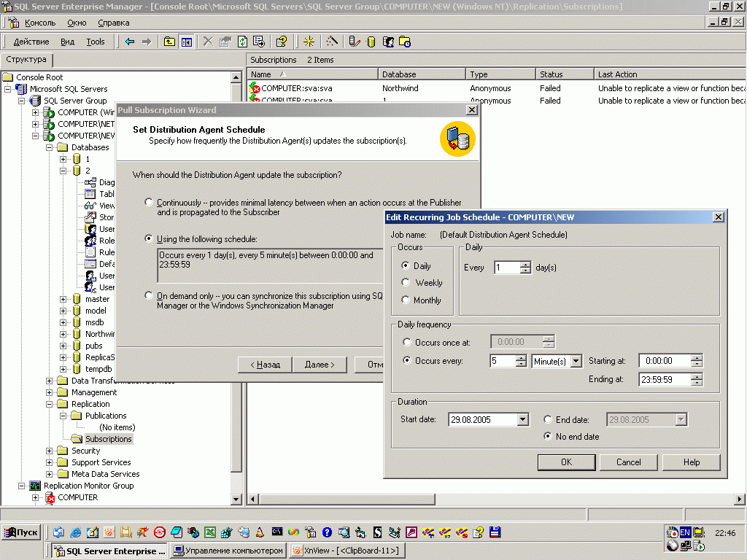This screenshot has height=560, width=747.
Task: Click the floppy disk quick launch icon
Action: [x=495, y=532]
